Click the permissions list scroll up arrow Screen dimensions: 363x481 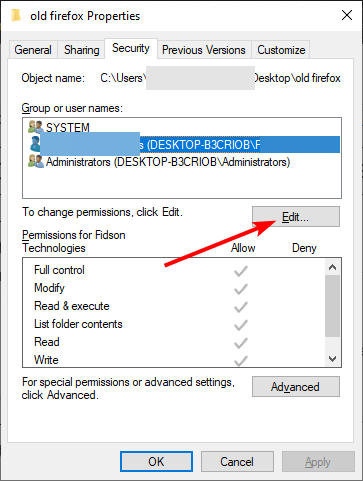332,267
